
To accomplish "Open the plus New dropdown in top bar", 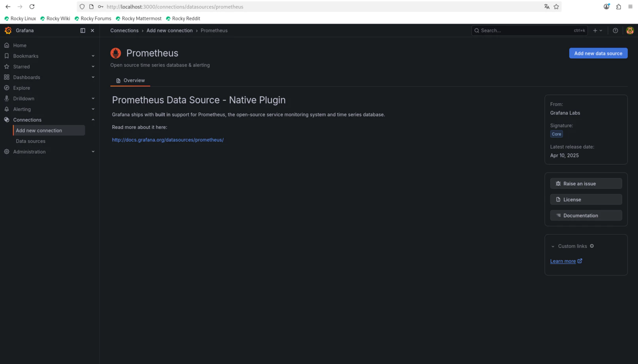I will click(x=597, y=30).
